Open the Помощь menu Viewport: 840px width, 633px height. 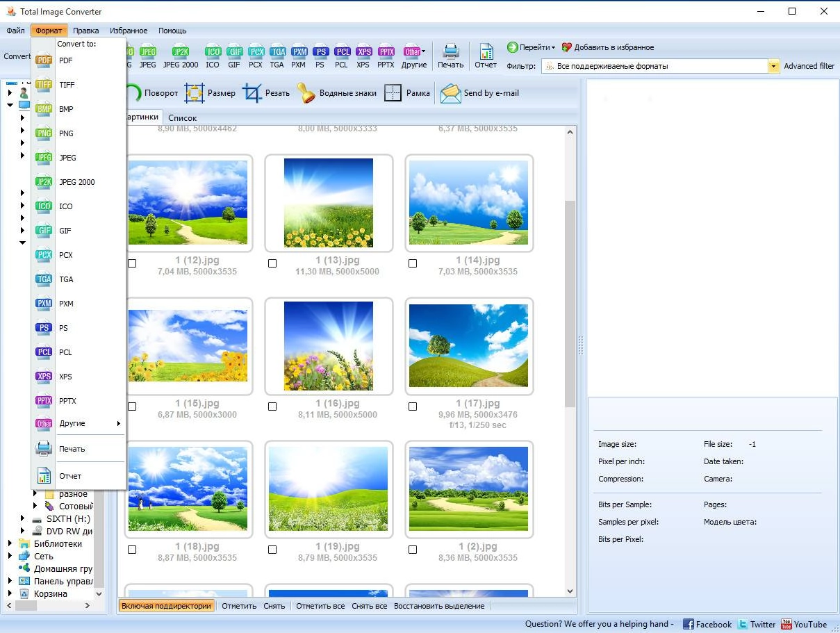coord(172,31)
